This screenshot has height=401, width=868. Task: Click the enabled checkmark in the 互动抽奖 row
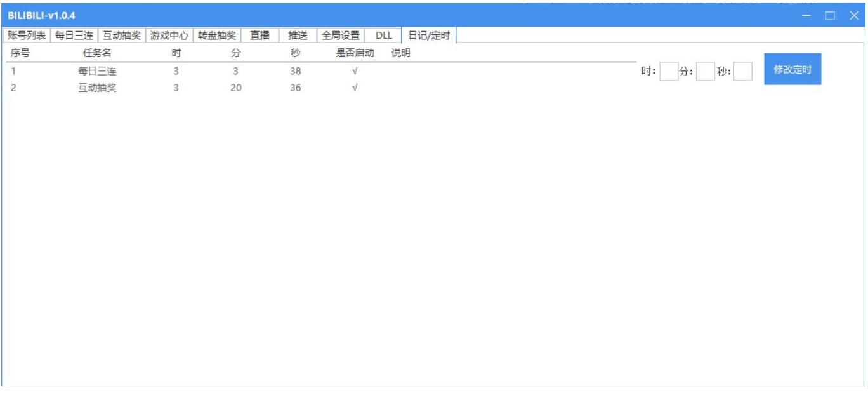[355, 88]
